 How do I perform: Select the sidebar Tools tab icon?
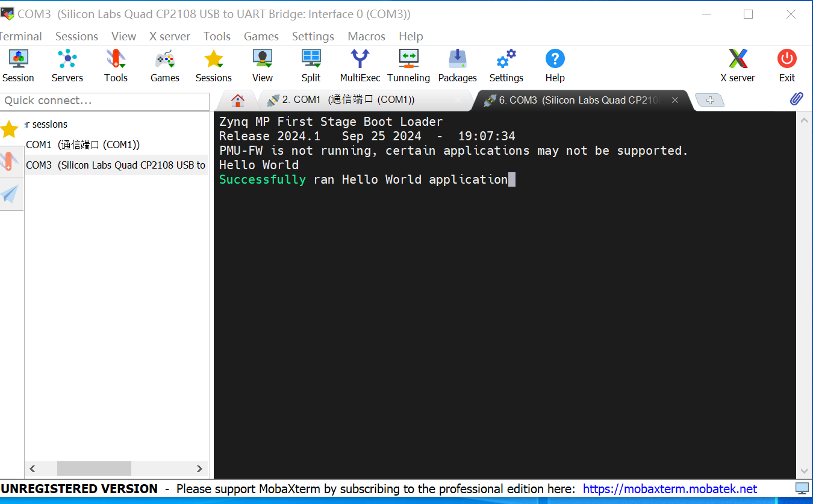tap(10, 161)
